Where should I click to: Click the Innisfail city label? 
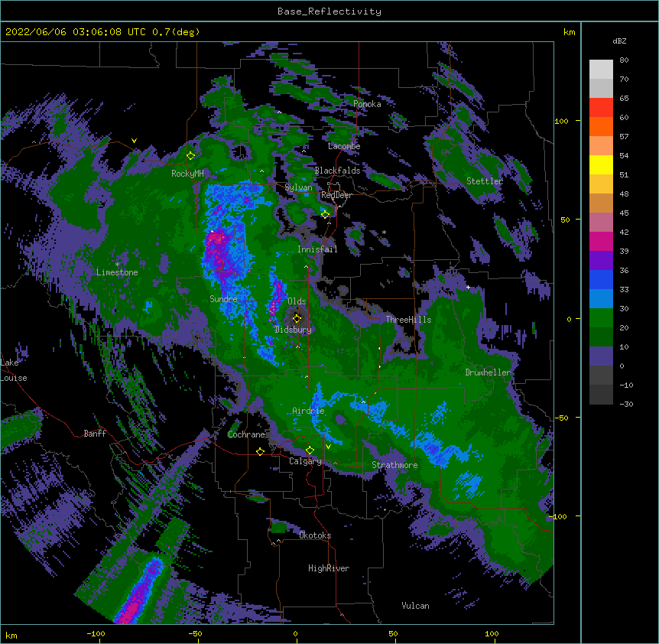(317, 249)
